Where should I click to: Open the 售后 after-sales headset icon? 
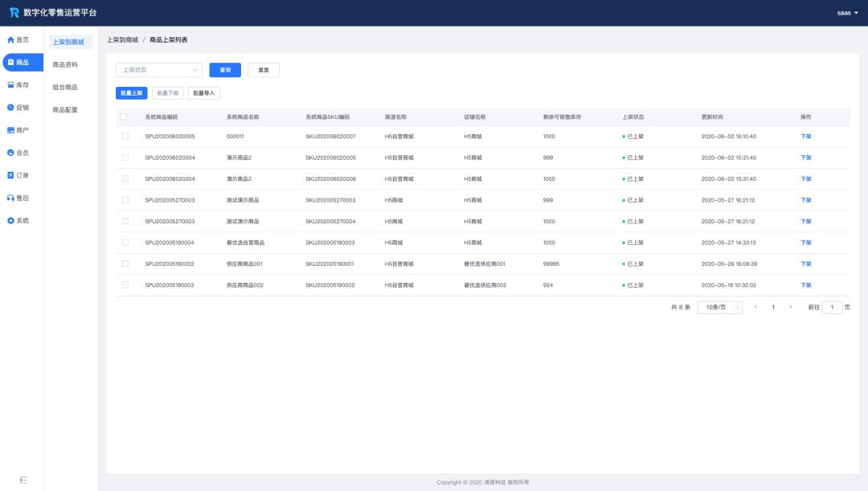(10, 198)
